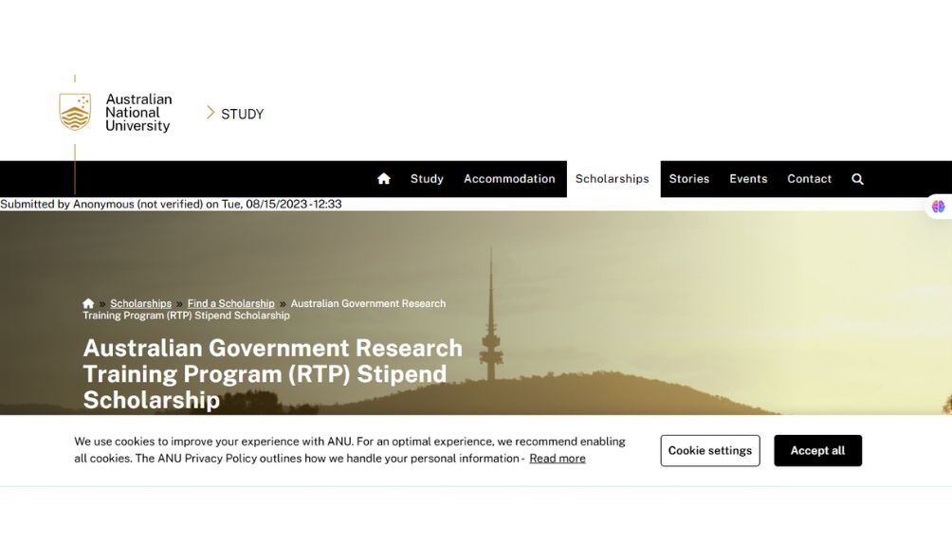Open the home icon in navigation bar
Image resolution: width=952 pixels, height=560 pixels.
pyautogui.click(x=384, y=178)
